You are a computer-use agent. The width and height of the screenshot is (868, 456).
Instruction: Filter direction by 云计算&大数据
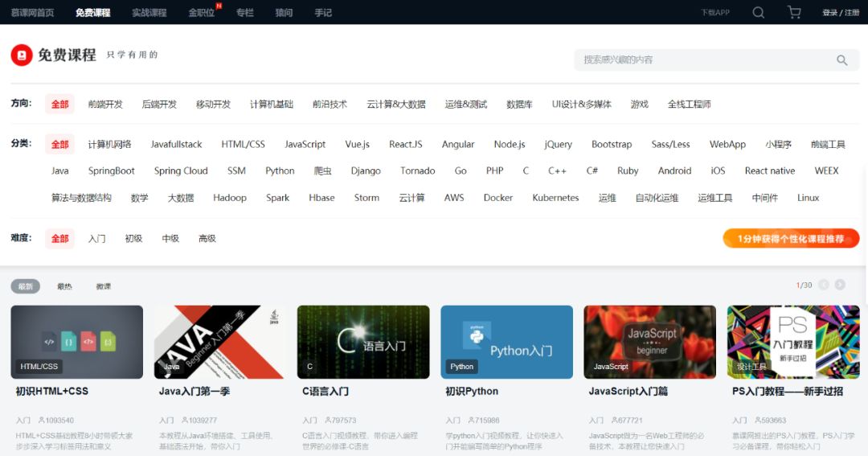(x=395, y=105)
